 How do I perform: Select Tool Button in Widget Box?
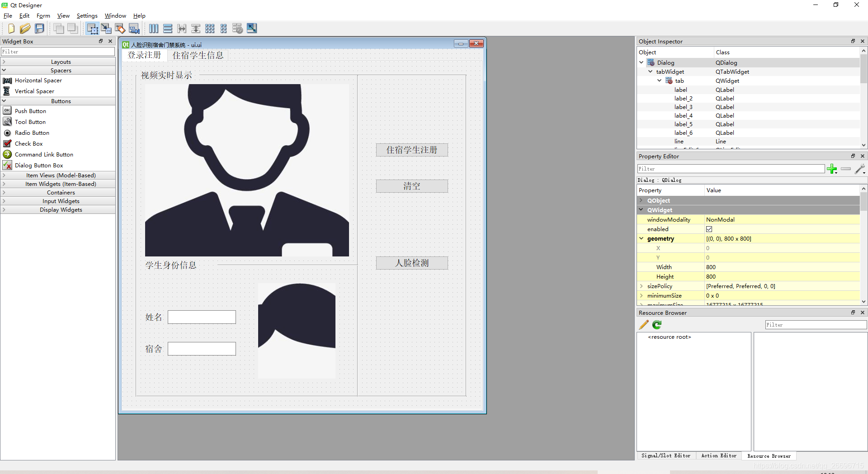click(x=30, y=122)
